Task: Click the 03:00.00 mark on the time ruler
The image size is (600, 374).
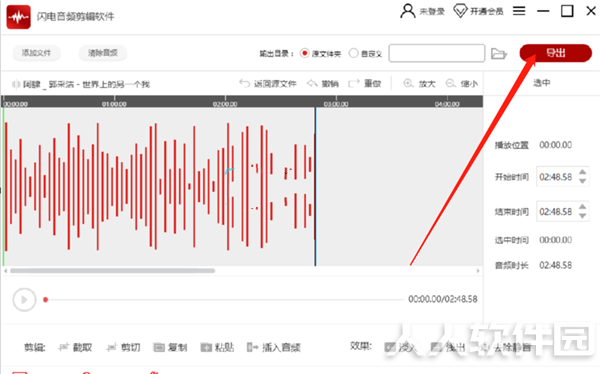Action: coord(336,104)
